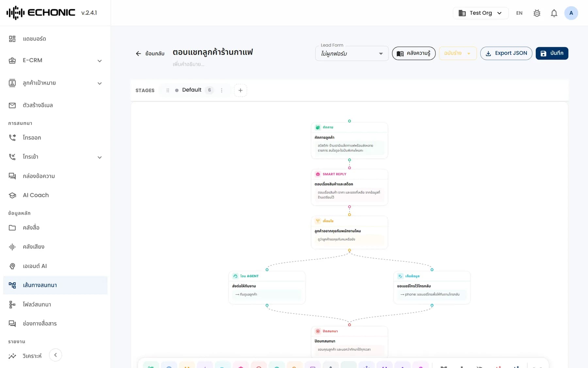The width and height of the screenshot is (588, 368).
Task: Expand the ลูกค้าเป้าหมาย sidebar section
Action: point(55,83)
